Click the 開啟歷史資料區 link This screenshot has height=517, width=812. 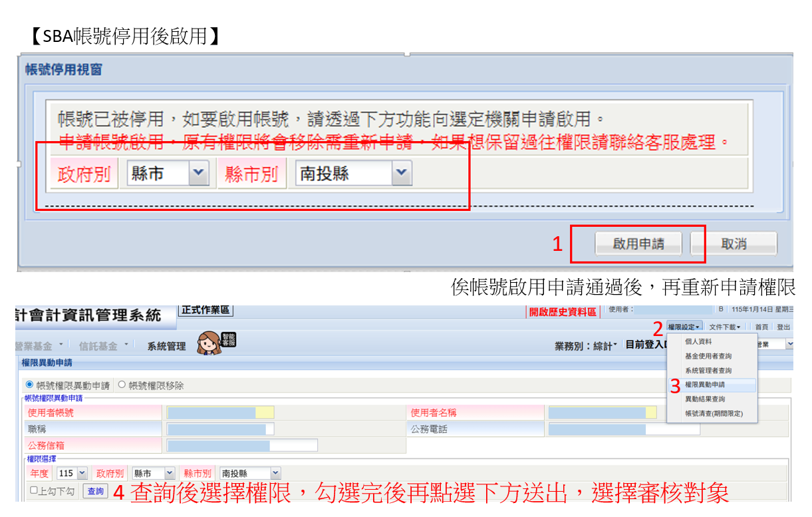(562, 312)
